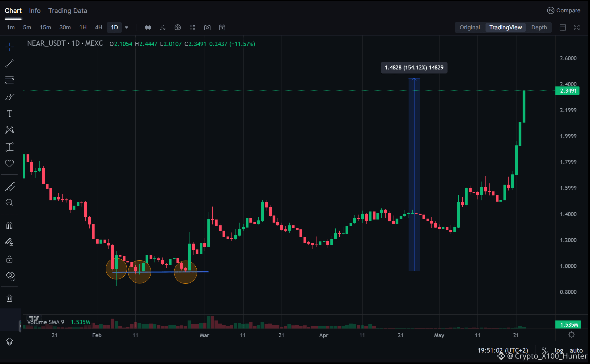Viewport: 590px width, 364px height.
Task: Switch to Depth chart view
Action: coord(539,27)
